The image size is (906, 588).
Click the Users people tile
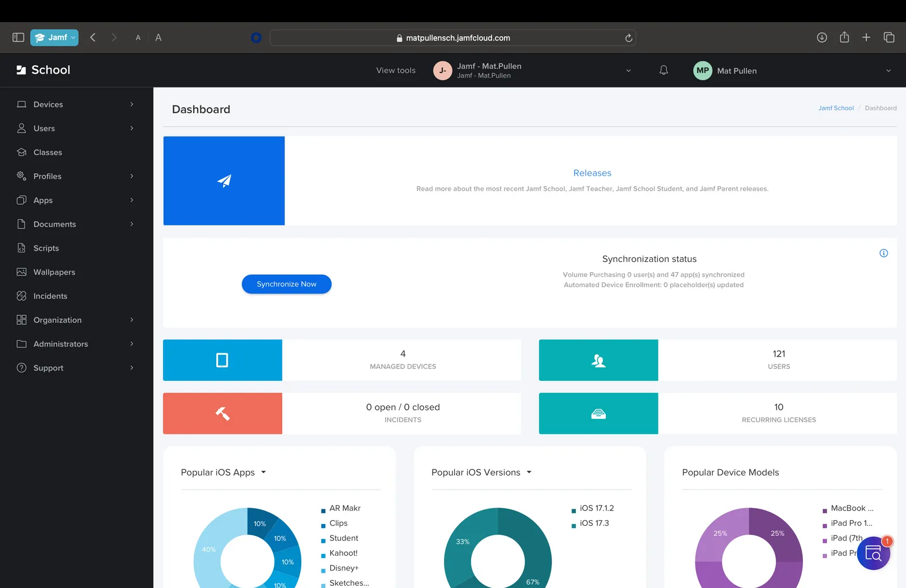tap(599, 360)
